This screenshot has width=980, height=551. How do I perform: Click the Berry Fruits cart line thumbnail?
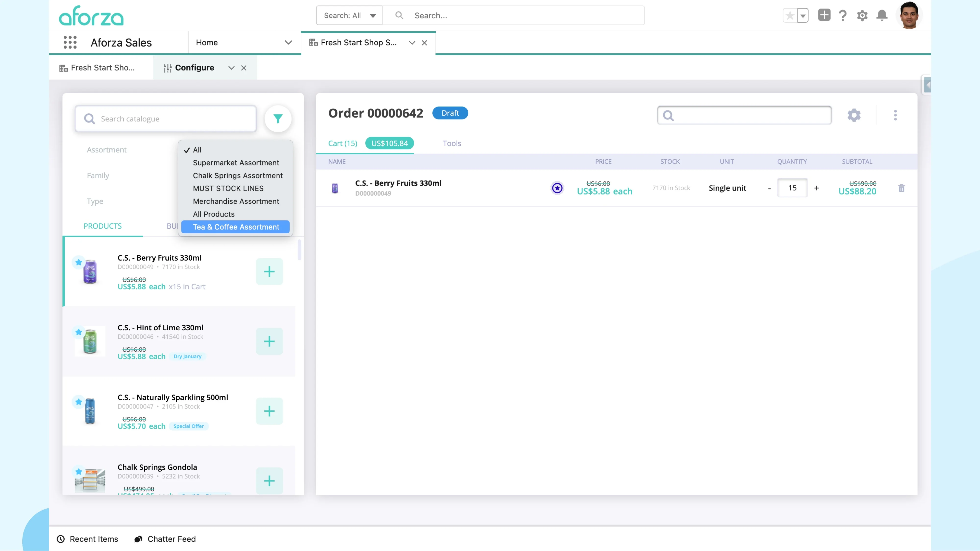pos(335,188)
